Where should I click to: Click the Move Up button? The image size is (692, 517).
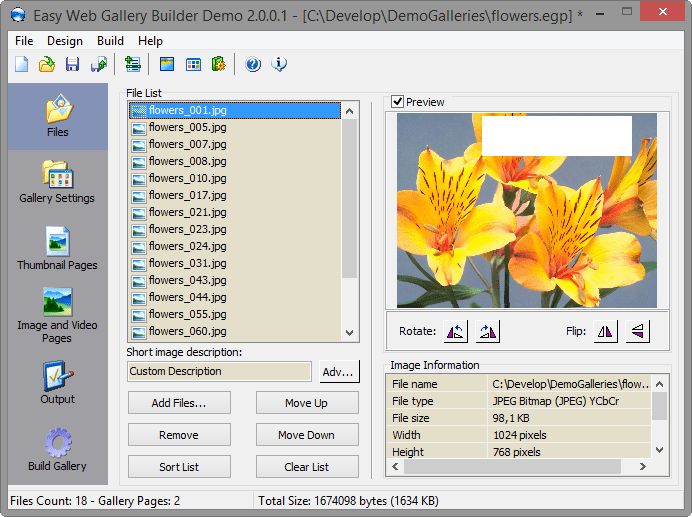(307, 403)
